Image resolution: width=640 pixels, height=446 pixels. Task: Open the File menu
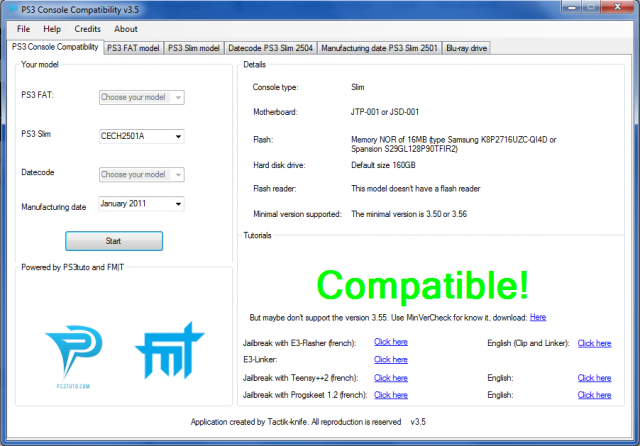point(23,29)
